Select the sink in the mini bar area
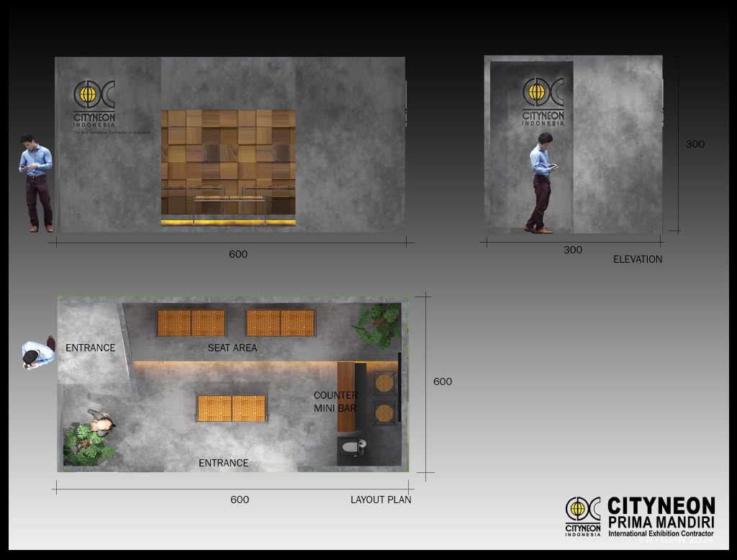737x560 pixels. [351, 448]
